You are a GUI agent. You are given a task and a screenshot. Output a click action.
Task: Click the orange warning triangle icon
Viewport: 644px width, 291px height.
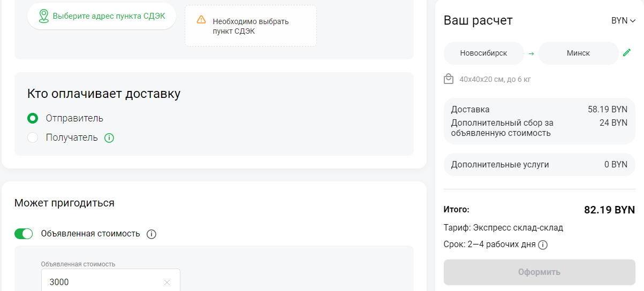click(201, 20)
